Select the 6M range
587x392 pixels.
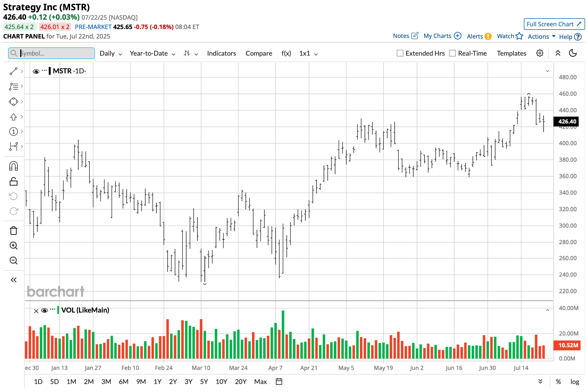coord(123,382)
